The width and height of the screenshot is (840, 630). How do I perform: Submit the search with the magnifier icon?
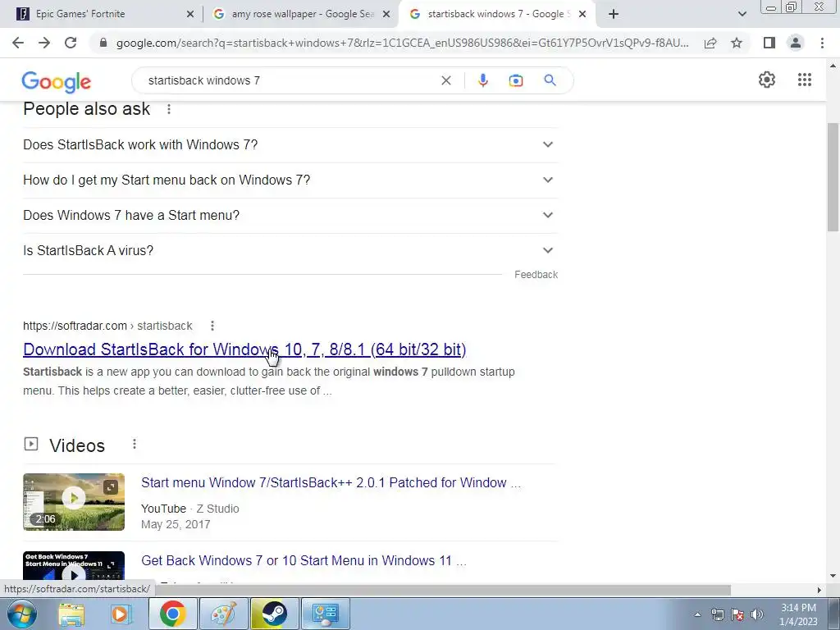[550, 80]
